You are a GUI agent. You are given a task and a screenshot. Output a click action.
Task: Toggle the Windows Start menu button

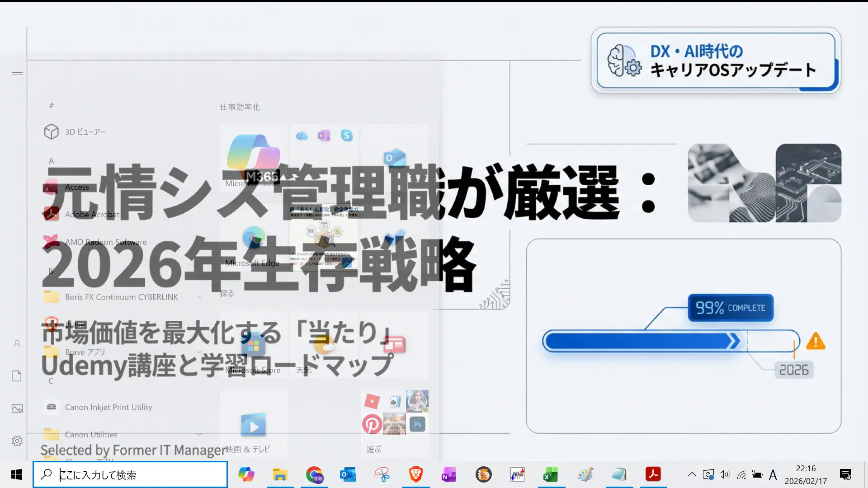pos(16,474)
